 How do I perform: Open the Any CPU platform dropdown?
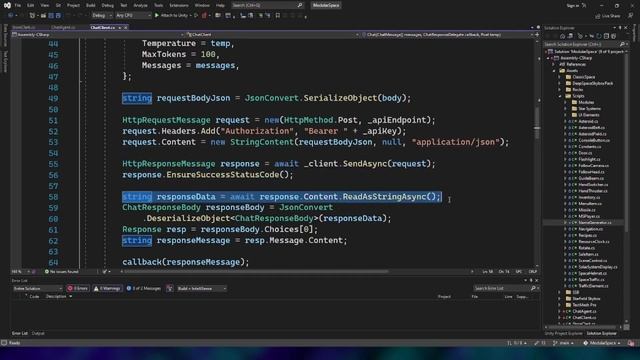click(133, 16)
